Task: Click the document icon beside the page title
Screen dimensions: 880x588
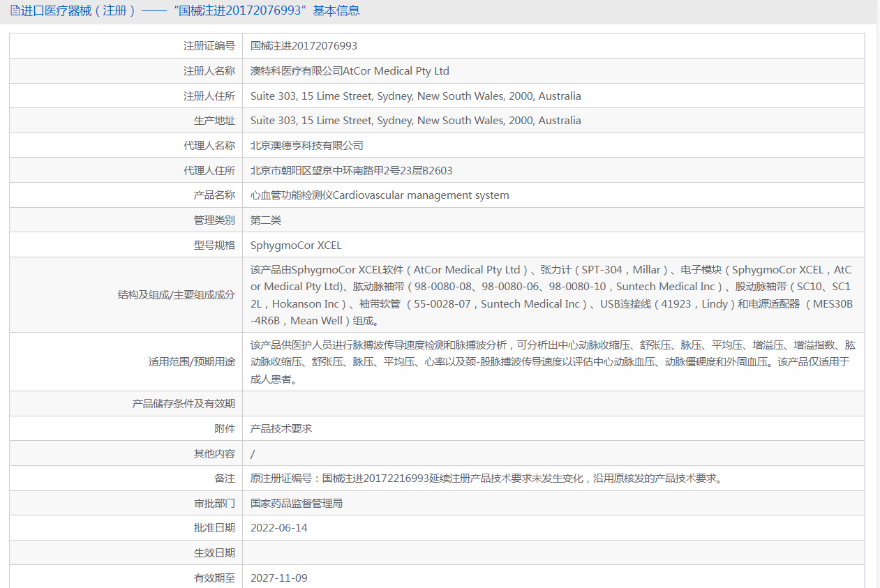Action: pos(15,10)
